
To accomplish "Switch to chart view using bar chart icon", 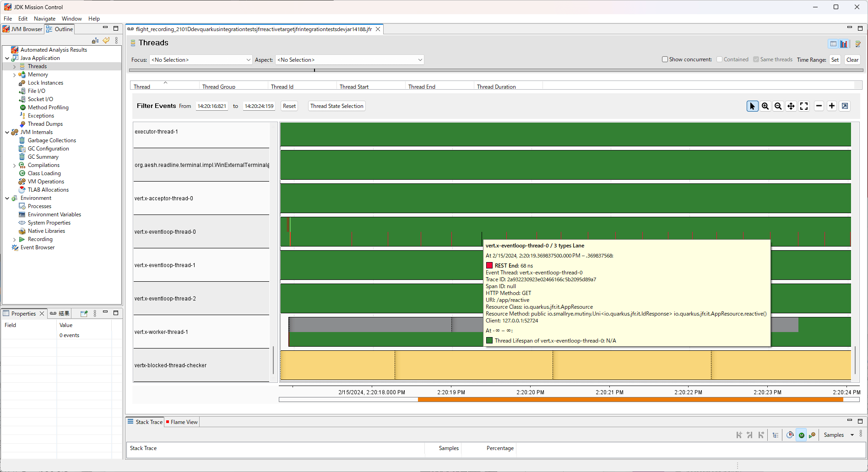I will tap(844, 43).
